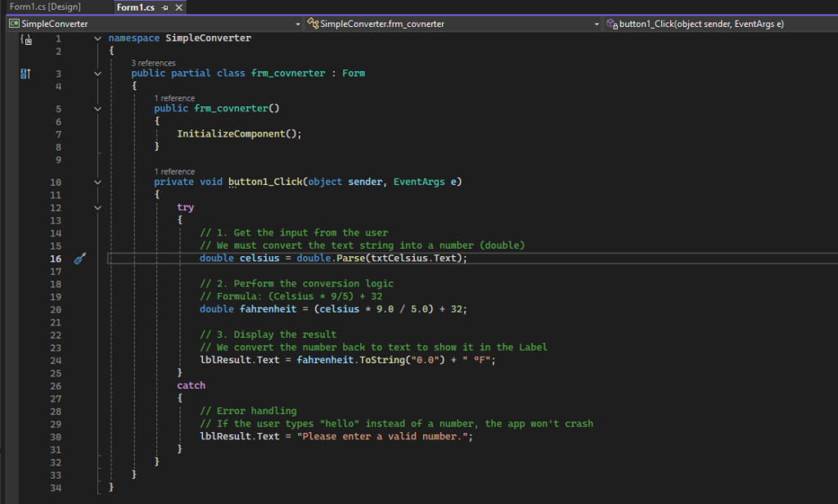Click the method icon beside button1_Click in navigation bar

tap(611, 24)
